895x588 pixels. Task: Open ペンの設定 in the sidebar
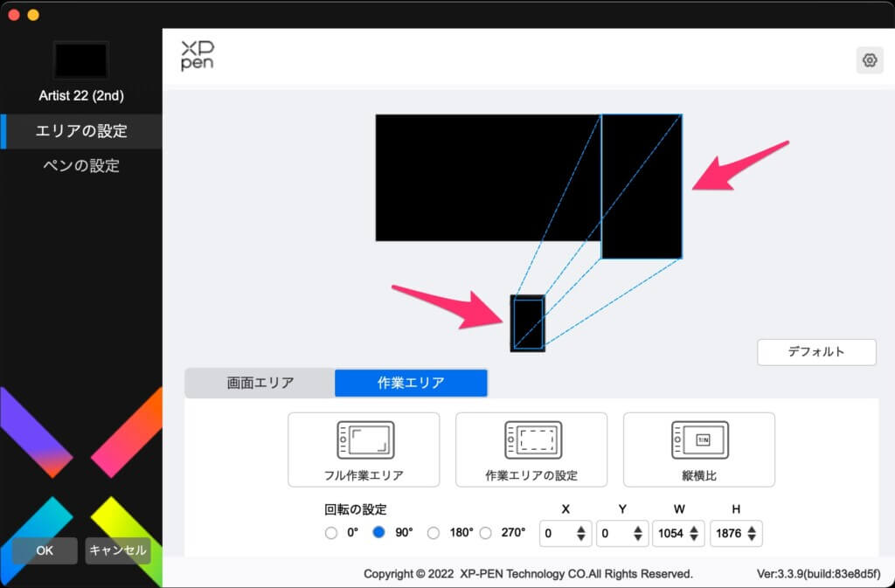point(81,165)
